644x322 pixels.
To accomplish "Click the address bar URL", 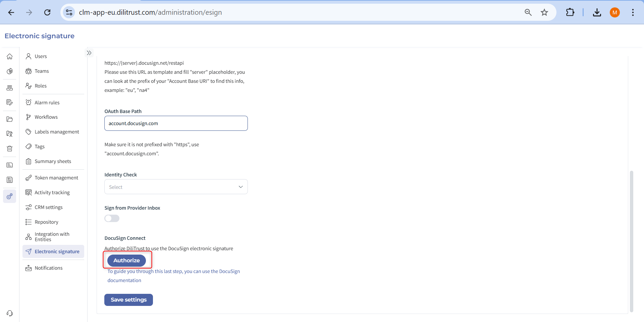I will coord(150,12).
